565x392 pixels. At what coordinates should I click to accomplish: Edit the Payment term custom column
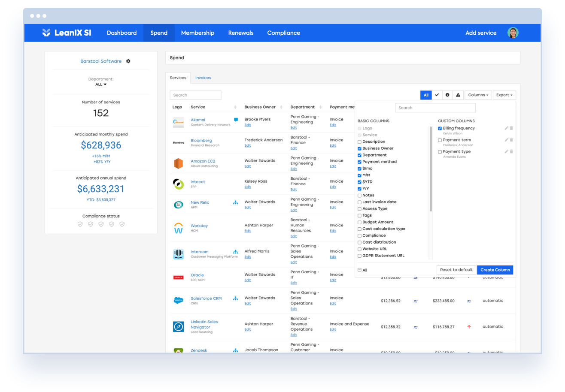coord(507,140)
